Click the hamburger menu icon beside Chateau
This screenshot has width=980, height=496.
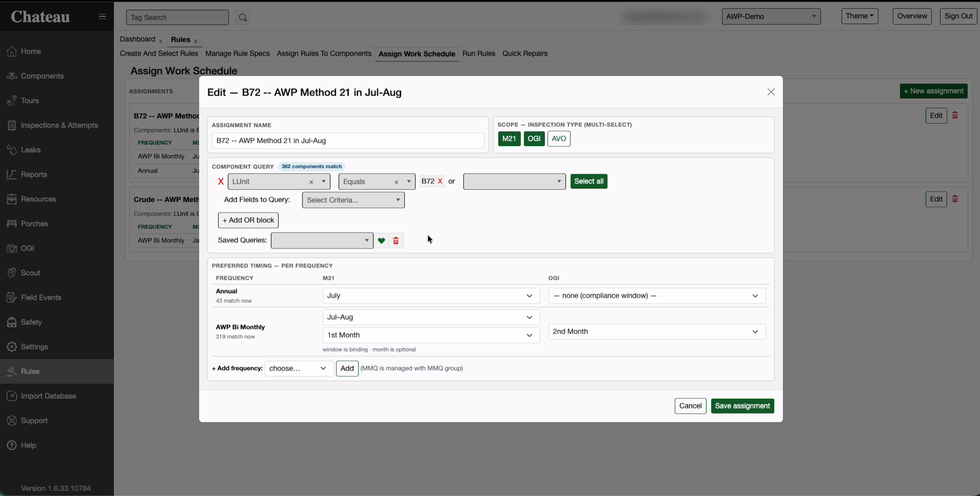pyautogui.click(x=103, y=17)
